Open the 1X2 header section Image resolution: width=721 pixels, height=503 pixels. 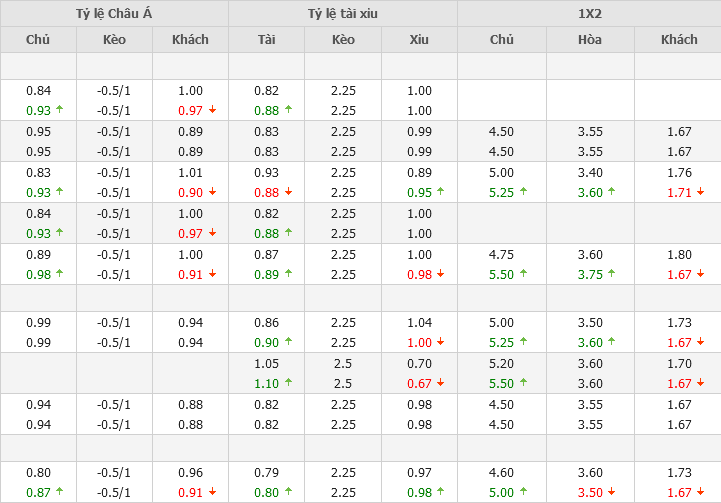(589, 13)
